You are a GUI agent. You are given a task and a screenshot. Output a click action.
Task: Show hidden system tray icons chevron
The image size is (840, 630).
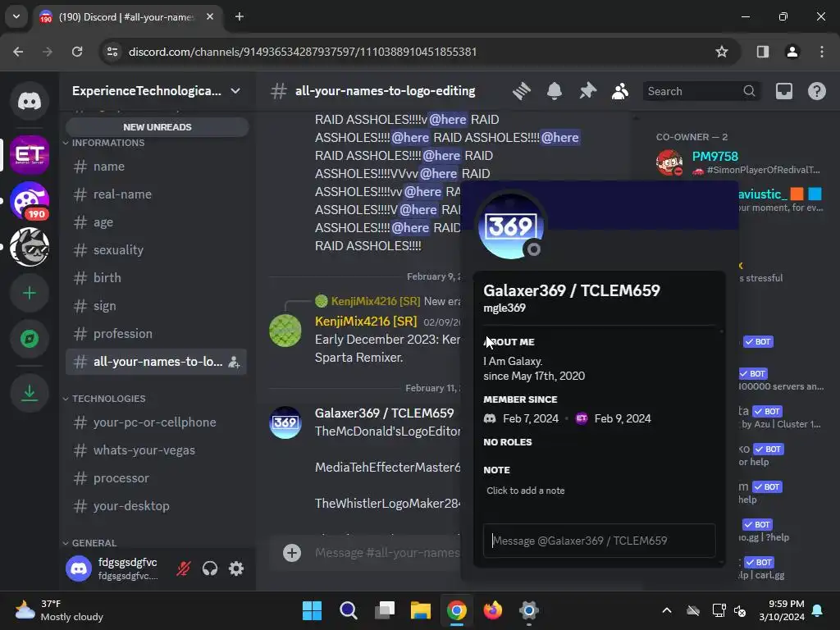click(666, 610)
